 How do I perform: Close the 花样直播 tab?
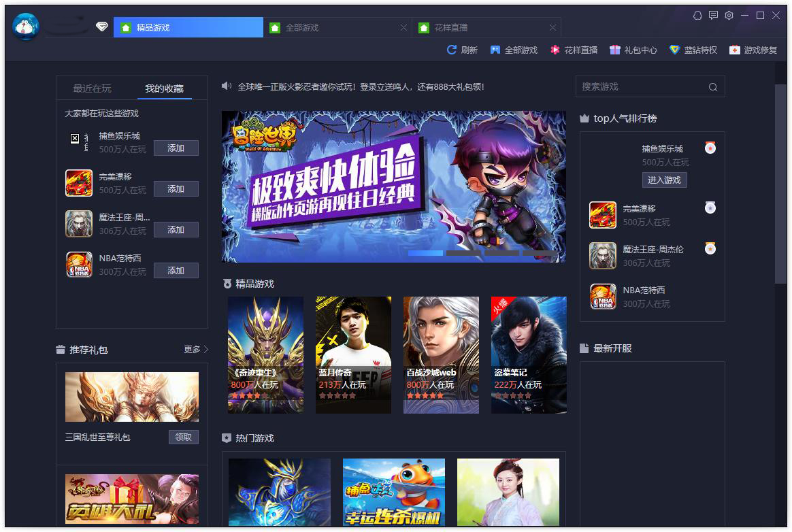[x=552, y=28]
